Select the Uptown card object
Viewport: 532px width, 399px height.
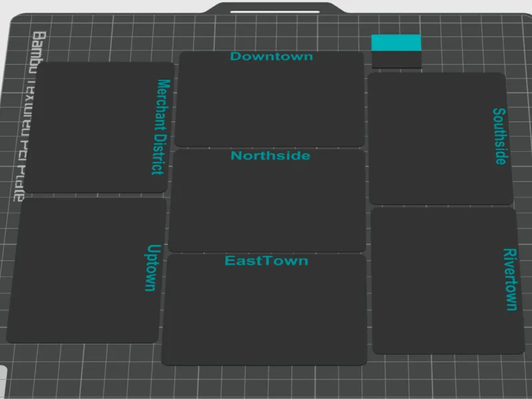point(86,271)
